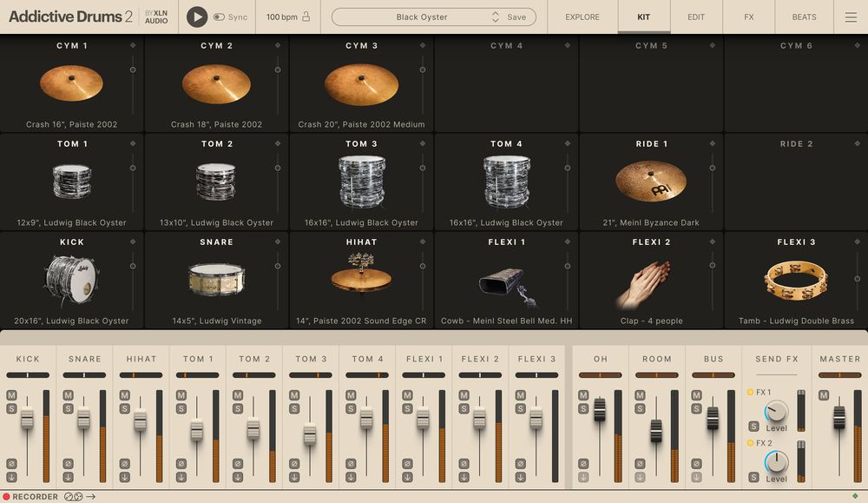This screenshot has width=868, height=503.
Task: Open the BEATS tab
Action: [804, 17]
